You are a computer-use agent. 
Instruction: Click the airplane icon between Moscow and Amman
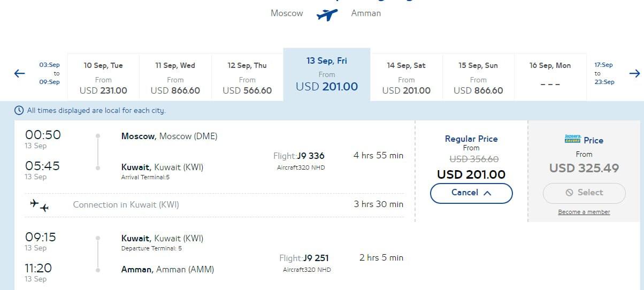327,13
